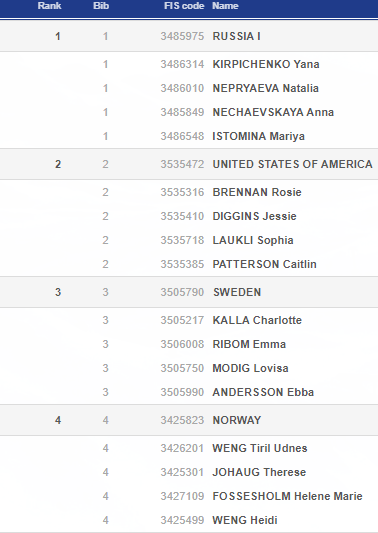Viewport: 378px width, 533px height.
Task: Open the RUSSIA I team row
Action: (x=189, y=36)
